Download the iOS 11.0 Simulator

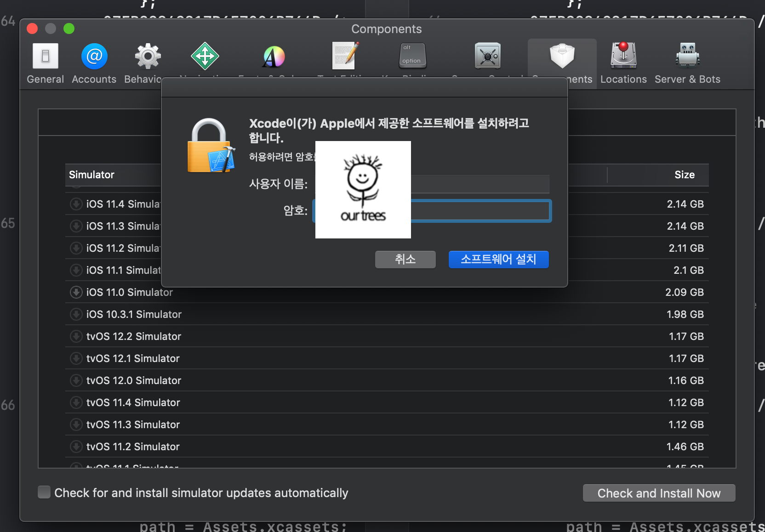pos(76,292)
